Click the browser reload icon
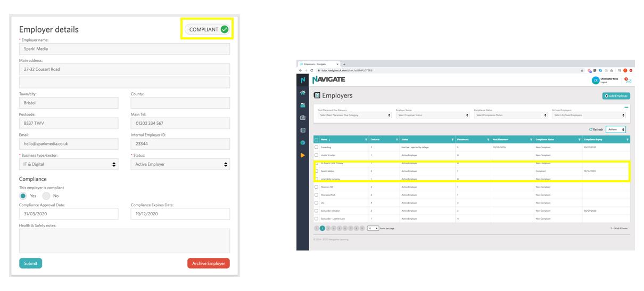Viewport: 644px width, 291px height. click(x=312, y=70)
